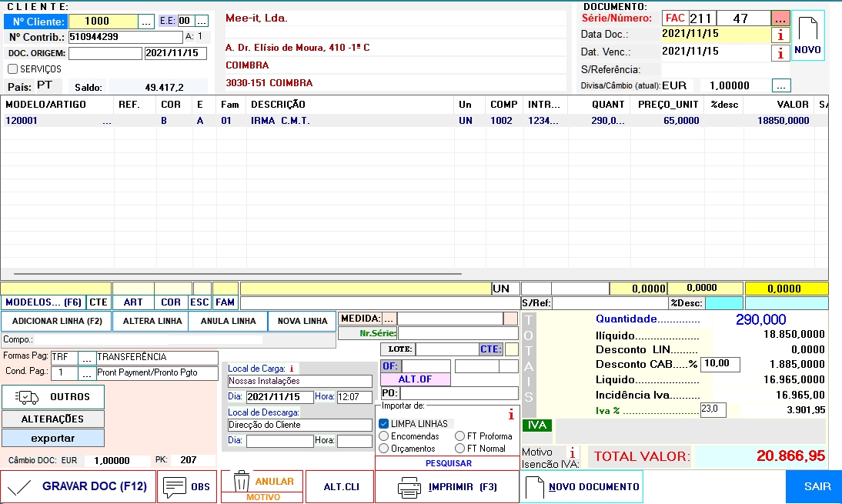Save document with GRAVAR DOC (F12)

coord(78,486)
